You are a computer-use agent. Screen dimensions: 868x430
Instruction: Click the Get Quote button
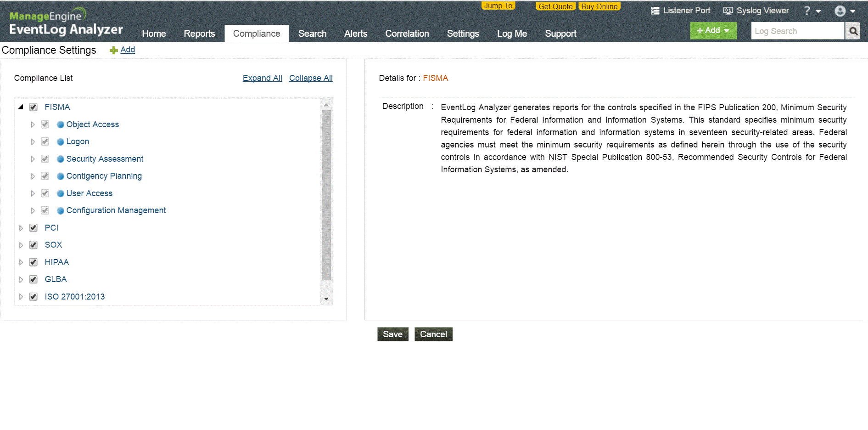pos(555,6)
